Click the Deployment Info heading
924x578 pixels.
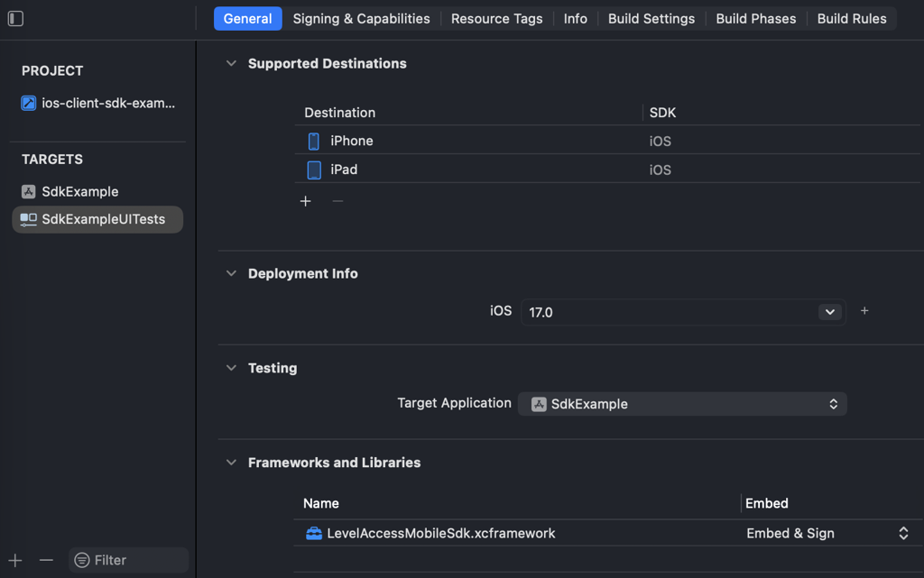pos(303,274)
